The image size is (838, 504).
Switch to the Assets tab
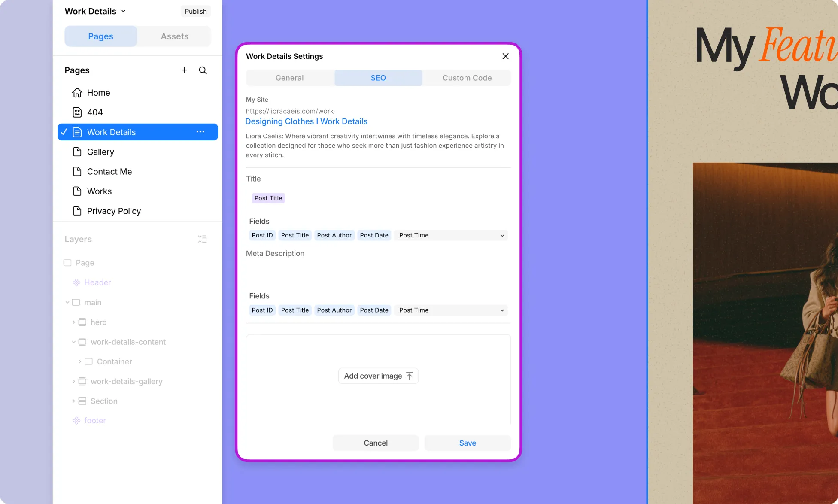pos(175,36)
